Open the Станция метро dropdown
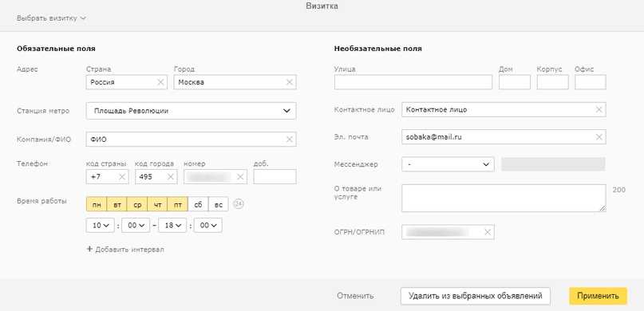This screenshot has width=644, height=311. (x=191, y=111)
